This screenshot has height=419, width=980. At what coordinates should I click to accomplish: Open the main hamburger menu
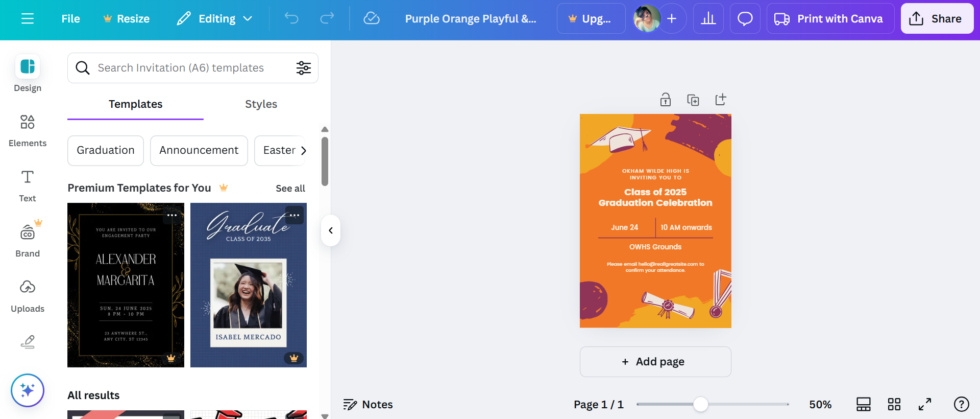28,19
